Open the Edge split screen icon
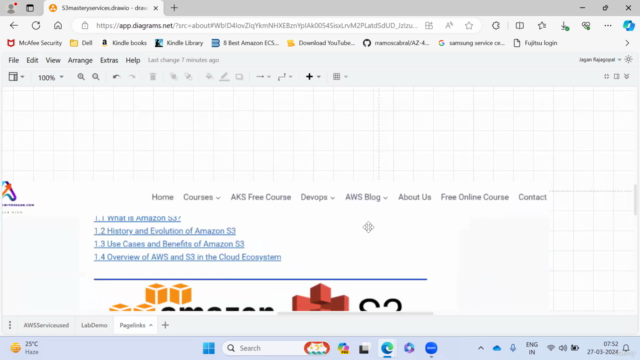Image resolution: width=640 pixels, height=360 pixels. (520, 26)
